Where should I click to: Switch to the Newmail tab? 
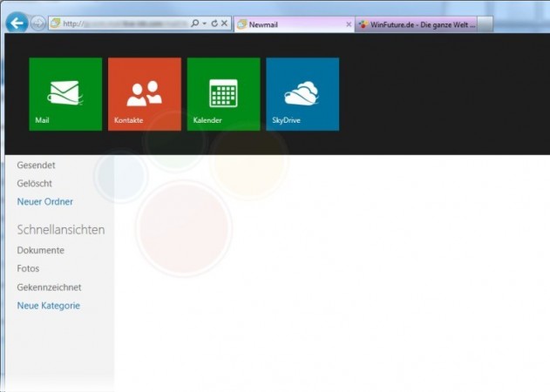tap(288, 25)
